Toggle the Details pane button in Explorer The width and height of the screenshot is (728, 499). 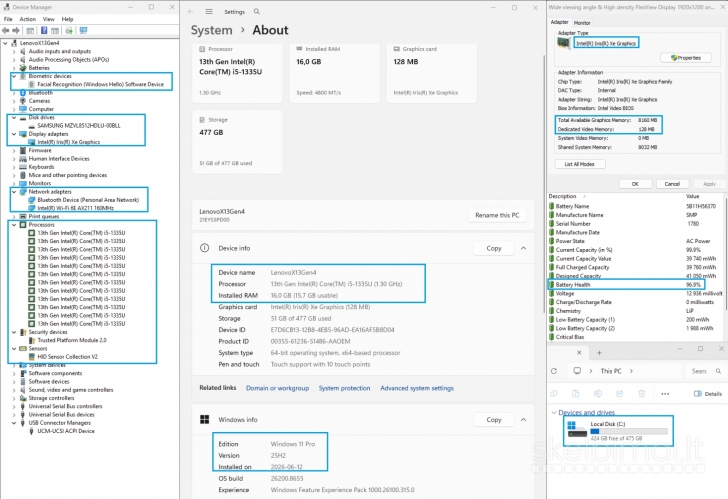click(708, 394)
